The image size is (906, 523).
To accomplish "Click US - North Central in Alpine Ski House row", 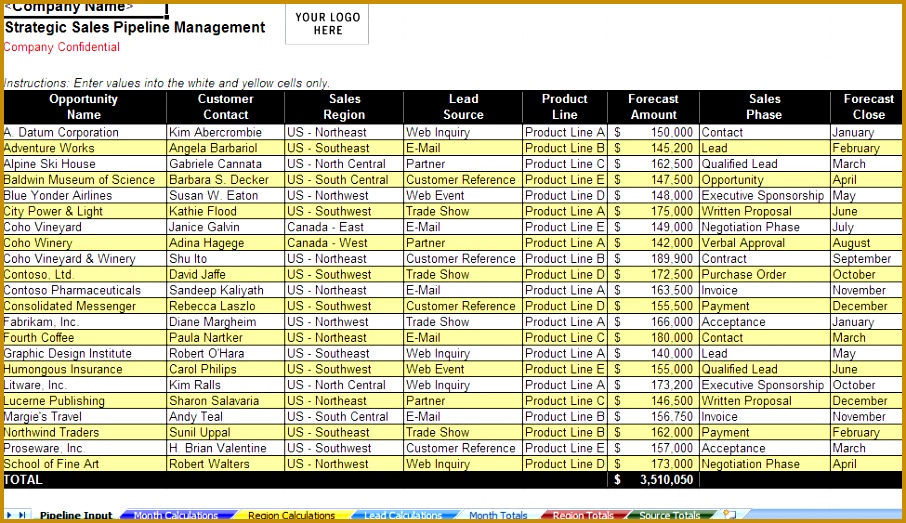I will tap(344, 164).
